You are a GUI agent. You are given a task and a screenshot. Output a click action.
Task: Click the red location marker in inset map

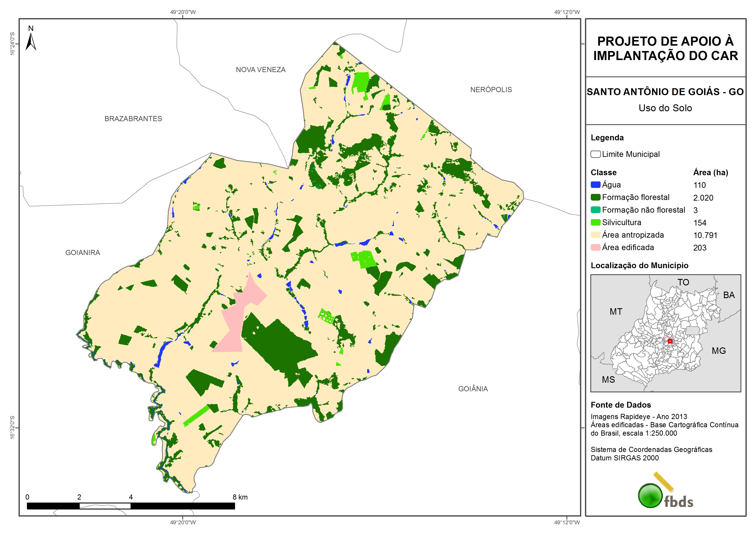(670, 341)
